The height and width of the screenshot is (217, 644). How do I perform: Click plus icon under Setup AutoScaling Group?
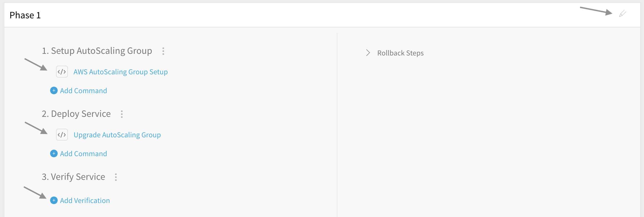click(54, 90)
